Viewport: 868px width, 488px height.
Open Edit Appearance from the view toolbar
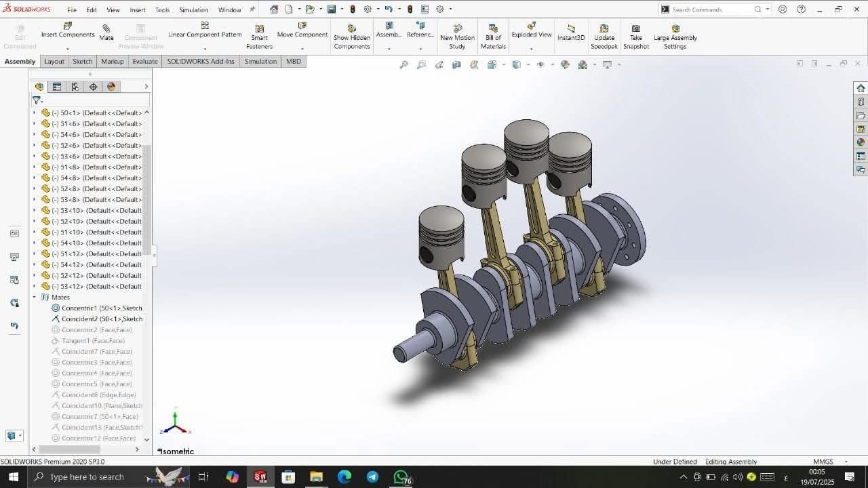(x=565, y=64)
